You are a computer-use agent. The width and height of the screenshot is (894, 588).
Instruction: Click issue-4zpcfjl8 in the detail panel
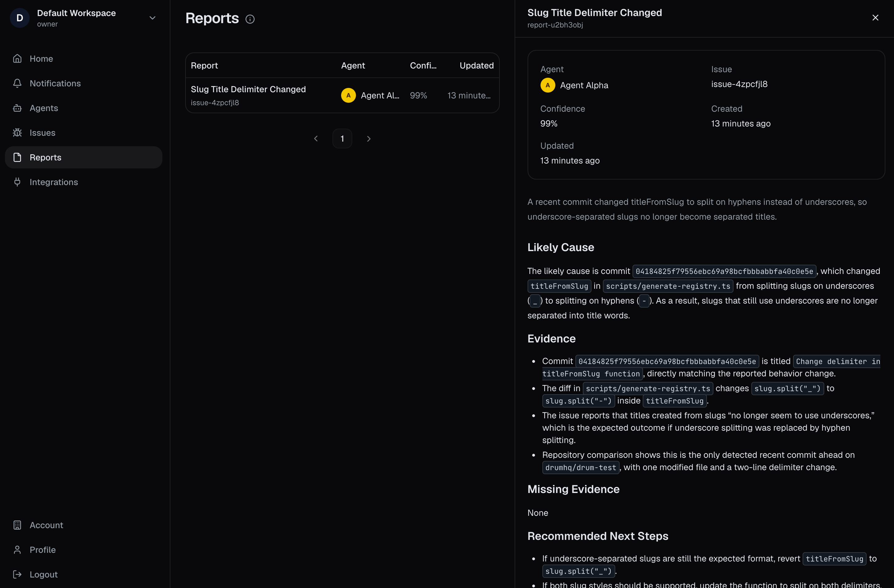pos(739,84)
